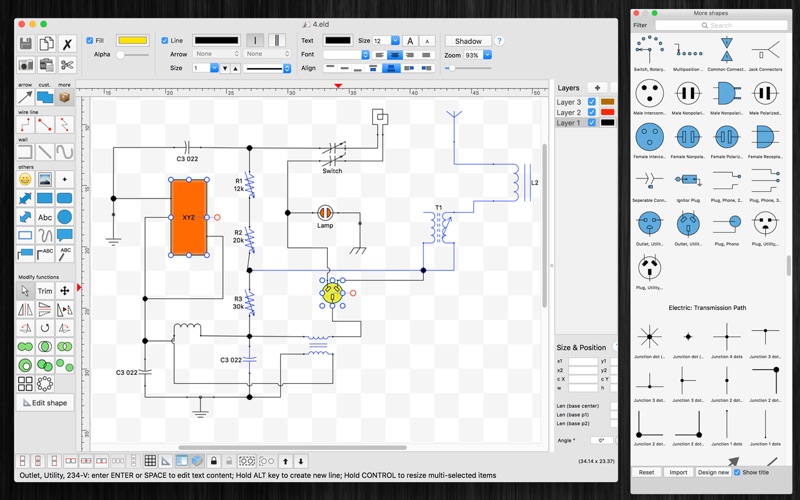Select Layer 1 in Layers list
This screenshot has height=500, width=800.
click(x=569, y=123)
